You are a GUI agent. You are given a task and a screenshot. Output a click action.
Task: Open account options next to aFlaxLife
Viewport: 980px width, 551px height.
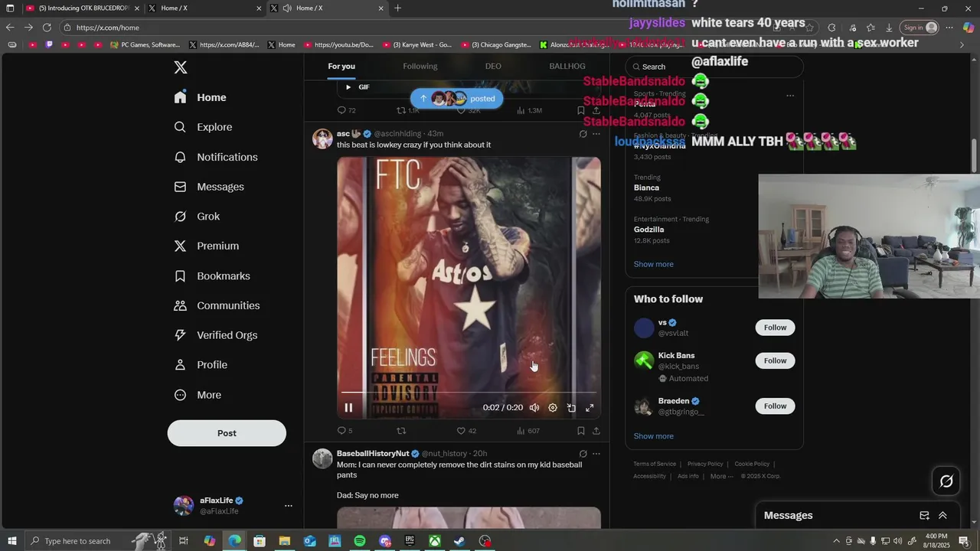289,506
